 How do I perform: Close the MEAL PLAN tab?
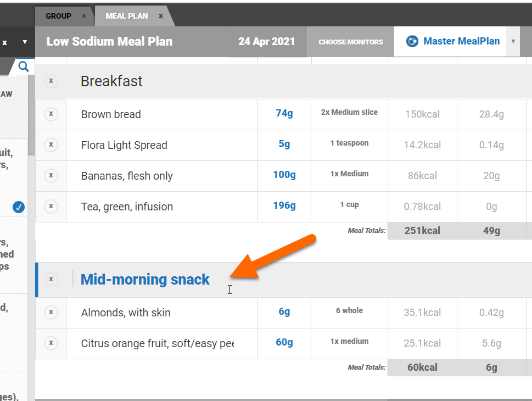click(161, 16)
